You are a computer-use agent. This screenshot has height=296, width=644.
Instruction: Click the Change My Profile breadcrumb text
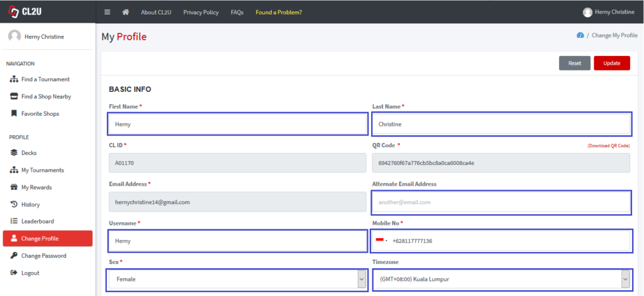click(614, 35)
